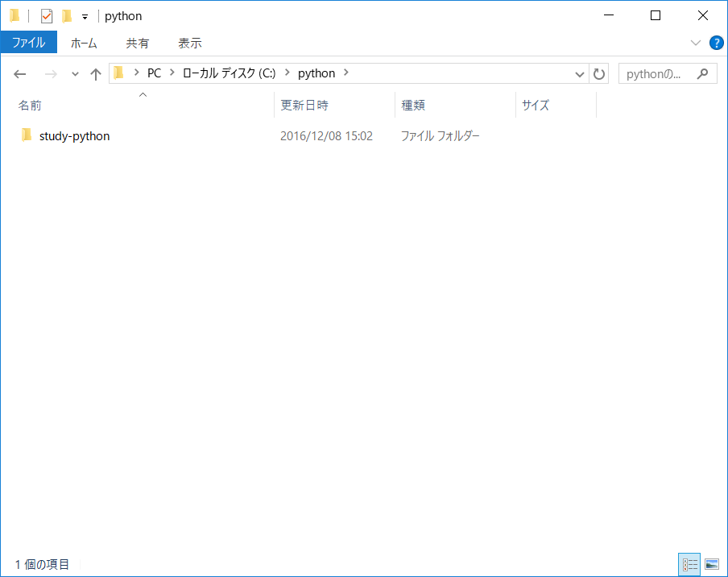This screenshot has width=728, height=577.
Task: Sort by 更新日時 column header
Action: tap(304, 106)
